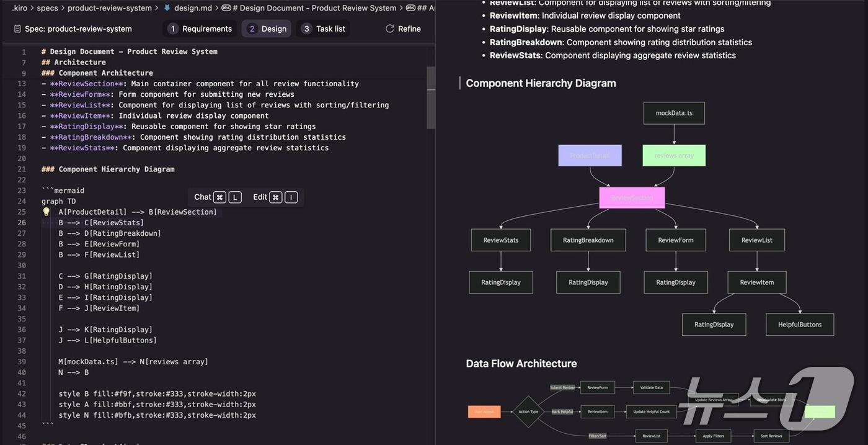Click the markdown file icon beside design.md

click(167, 8)
